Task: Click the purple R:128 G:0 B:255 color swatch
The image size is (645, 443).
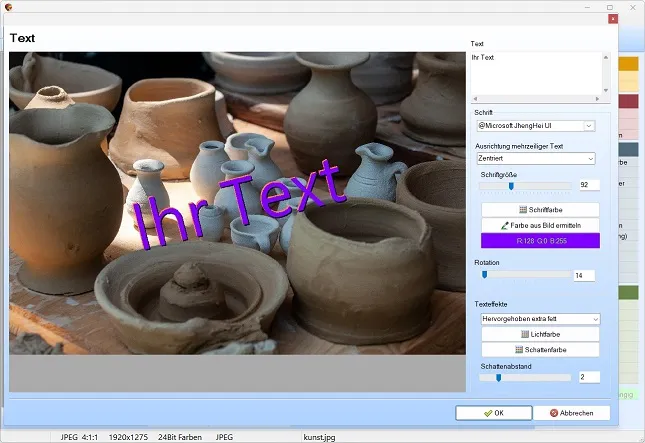Action: (540, 241)
